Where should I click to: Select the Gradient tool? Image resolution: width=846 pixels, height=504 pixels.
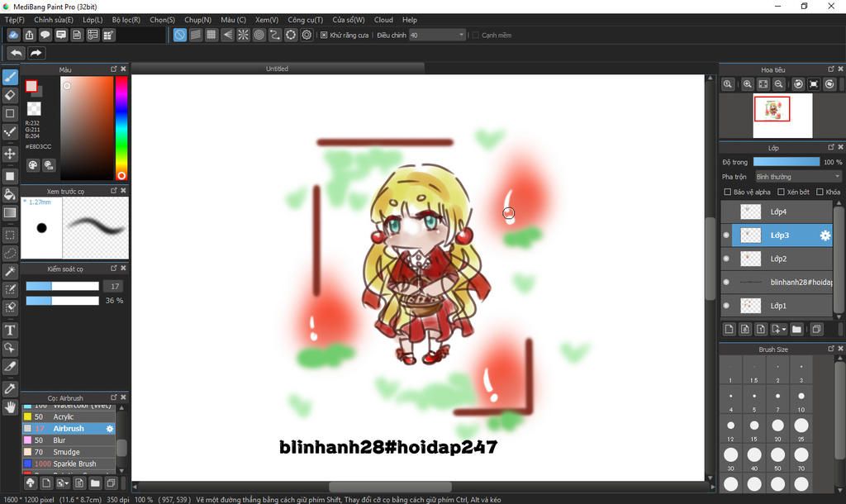pyautogui.click(x=10, y=212)
